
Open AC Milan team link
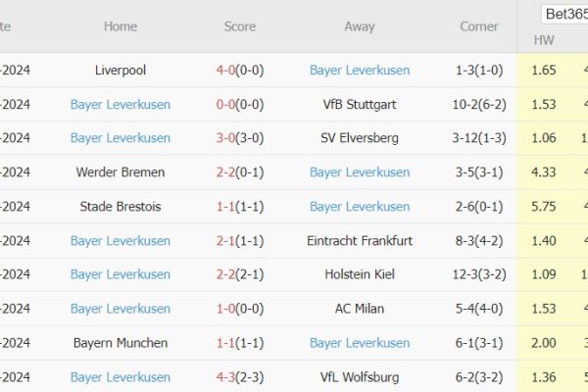[x=360, y=309]
